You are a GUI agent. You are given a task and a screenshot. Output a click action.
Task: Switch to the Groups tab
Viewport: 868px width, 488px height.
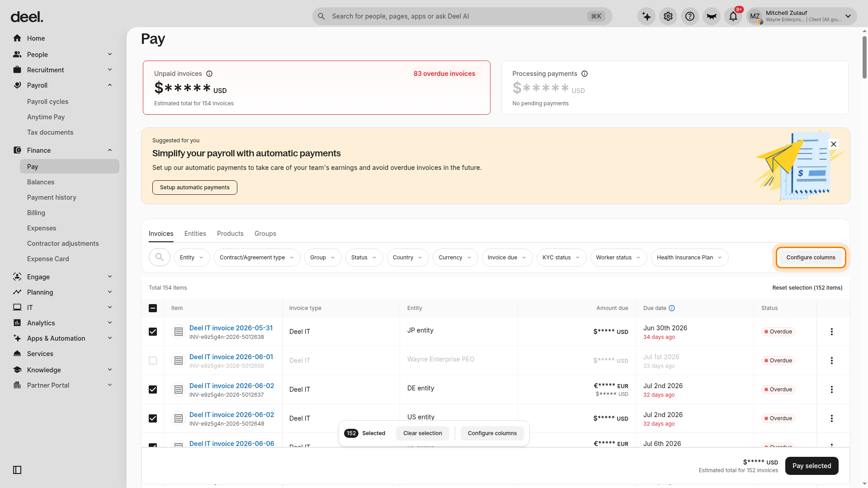coord(265,234)
